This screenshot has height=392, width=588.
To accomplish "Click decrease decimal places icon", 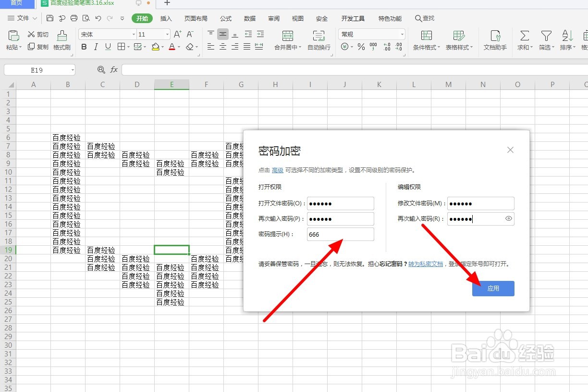I will coord(398,47).
